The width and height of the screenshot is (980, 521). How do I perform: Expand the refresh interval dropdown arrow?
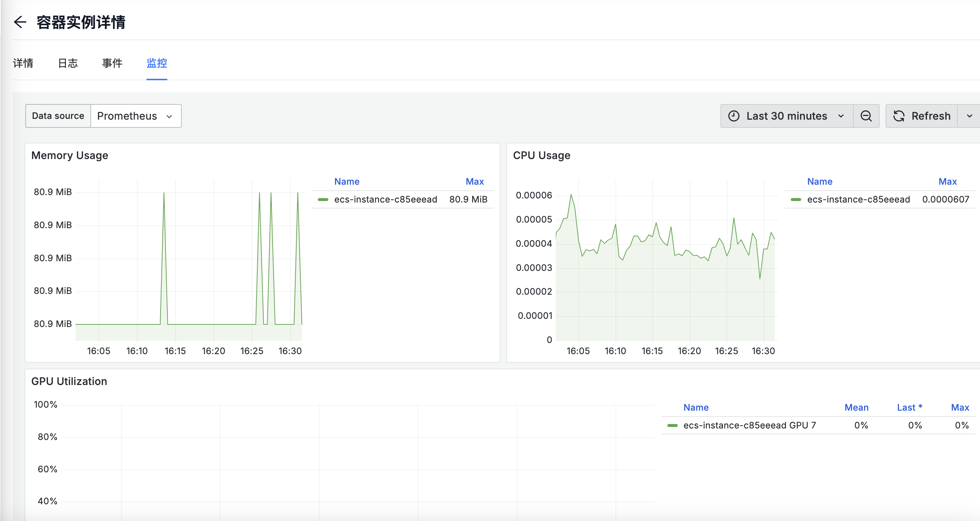(x=969, y=116)
